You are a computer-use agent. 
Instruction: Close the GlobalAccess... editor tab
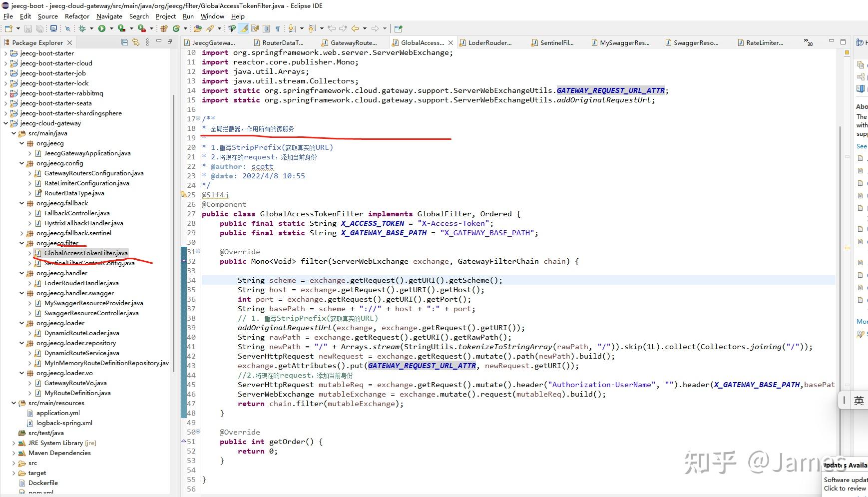[x=451, y=43]
